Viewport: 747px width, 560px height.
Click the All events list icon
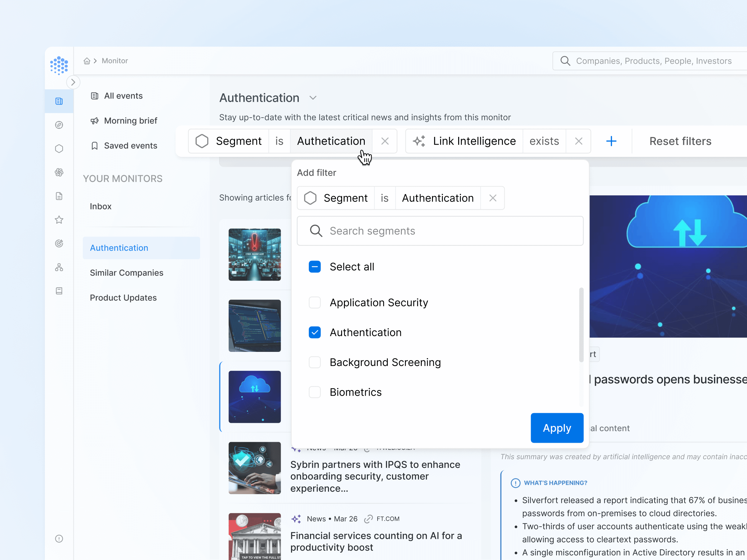tap(95, 96)
